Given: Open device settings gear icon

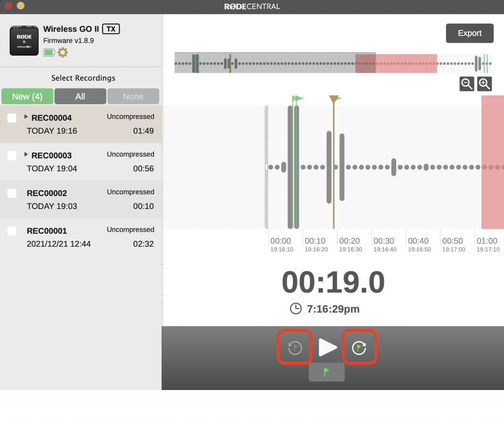Looking at the screenshot, I should click(63, 52).
